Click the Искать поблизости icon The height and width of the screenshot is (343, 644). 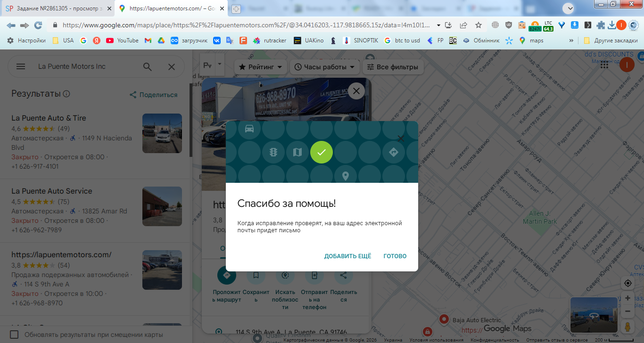pyautogui.click(x=285, y=276)
